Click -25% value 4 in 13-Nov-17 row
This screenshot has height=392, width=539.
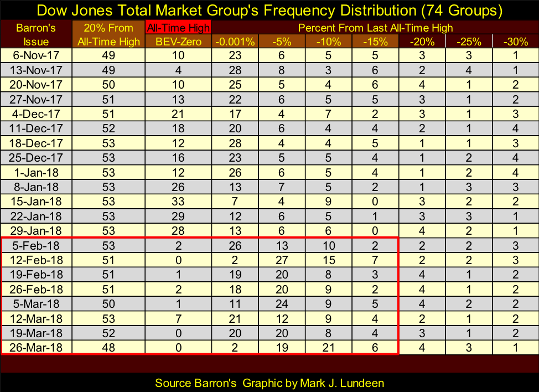coord(469,70)
